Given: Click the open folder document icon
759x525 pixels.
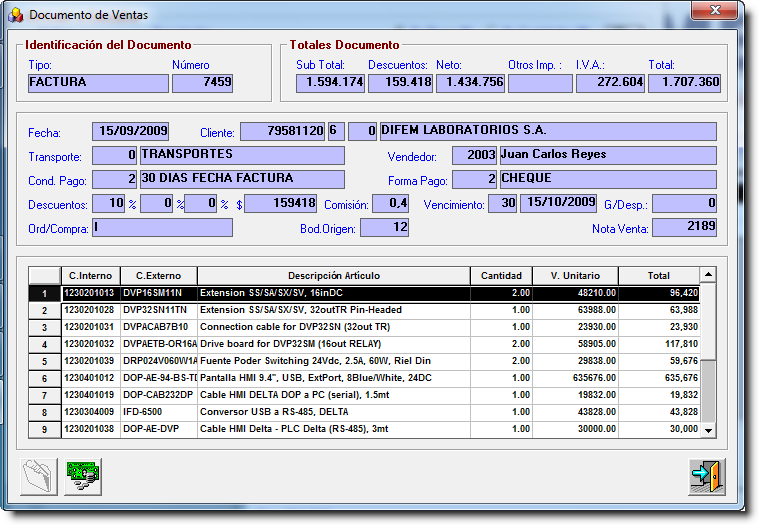Looking at the screenshot, I should click(39, 476).
